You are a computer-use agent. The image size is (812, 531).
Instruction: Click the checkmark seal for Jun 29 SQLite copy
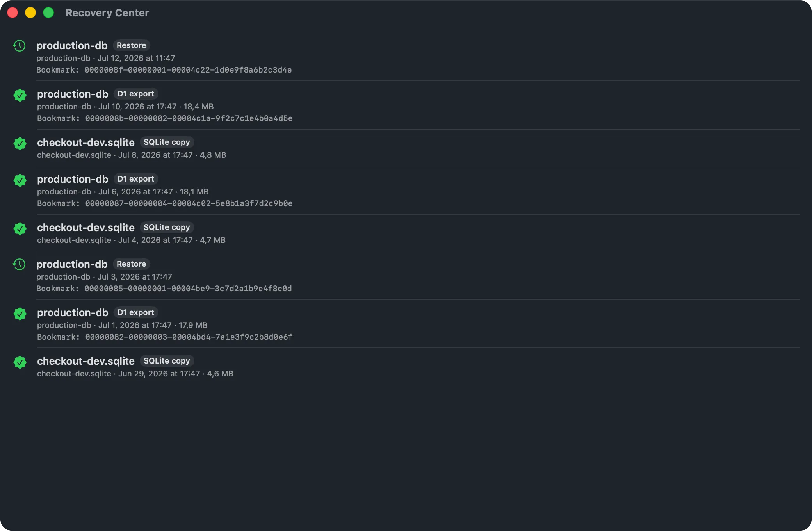pos(20,362)
